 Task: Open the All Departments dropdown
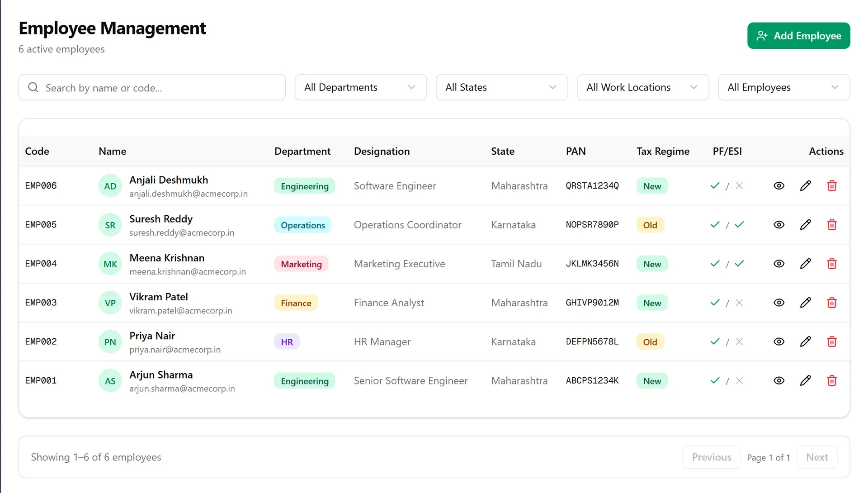point(360,87)
